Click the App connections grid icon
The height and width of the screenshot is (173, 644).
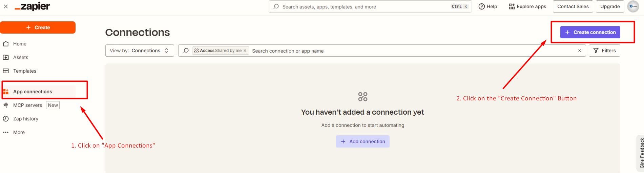click(6, 92)
